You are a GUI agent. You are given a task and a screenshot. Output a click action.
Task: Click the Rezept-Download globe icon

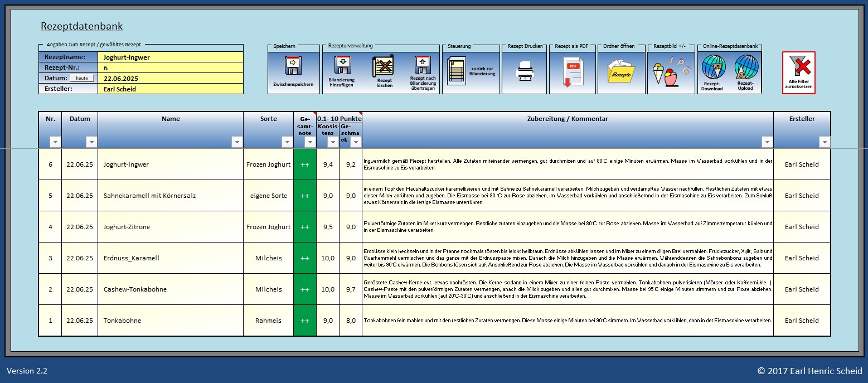(712, 68)
